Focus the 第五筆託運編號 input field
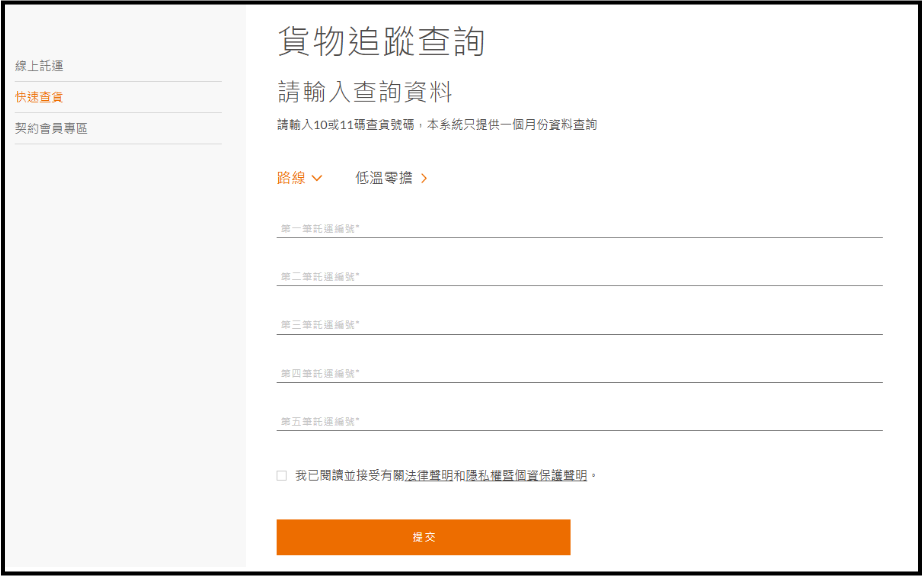The image size is (923, 576). pos(579,421)
